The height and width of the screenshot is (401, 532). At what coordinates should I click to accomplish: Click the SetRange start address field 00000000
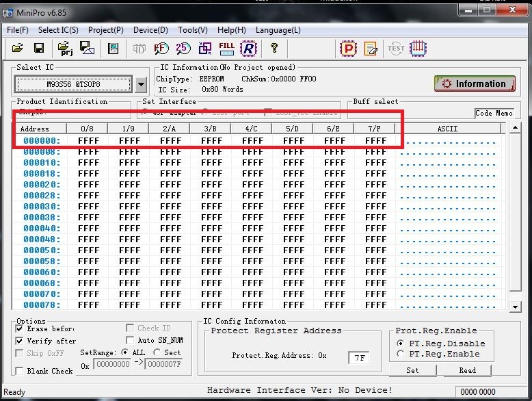pyautogui.click(x=113, y=364)
